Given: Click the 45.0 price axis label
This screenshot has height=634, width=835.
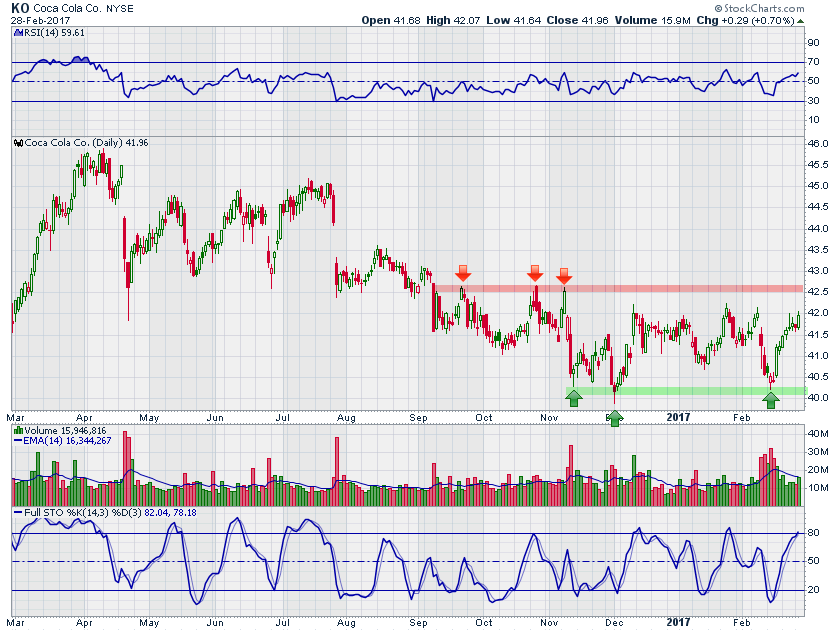Looking at the screenshot, I should point(817,186).
